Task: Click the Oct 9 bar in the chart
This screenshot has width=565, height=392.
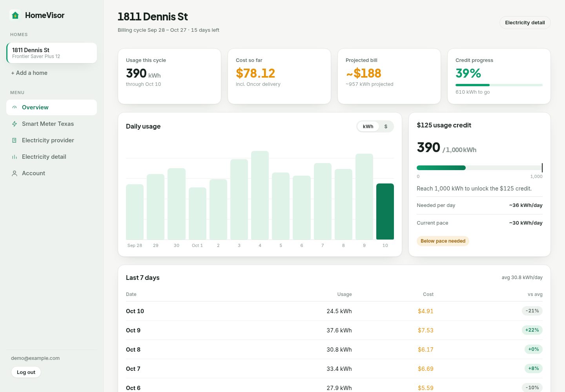Action: coord(364,196)
